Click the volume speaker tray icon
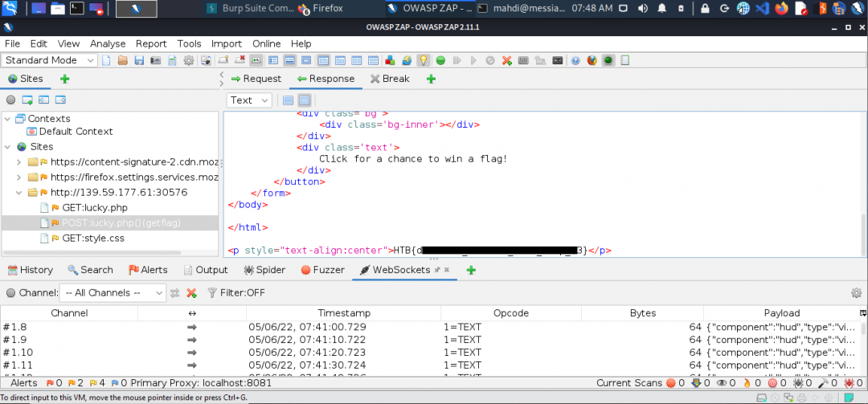868x404 pixels. pyautogui.click(x=642, y=8)
